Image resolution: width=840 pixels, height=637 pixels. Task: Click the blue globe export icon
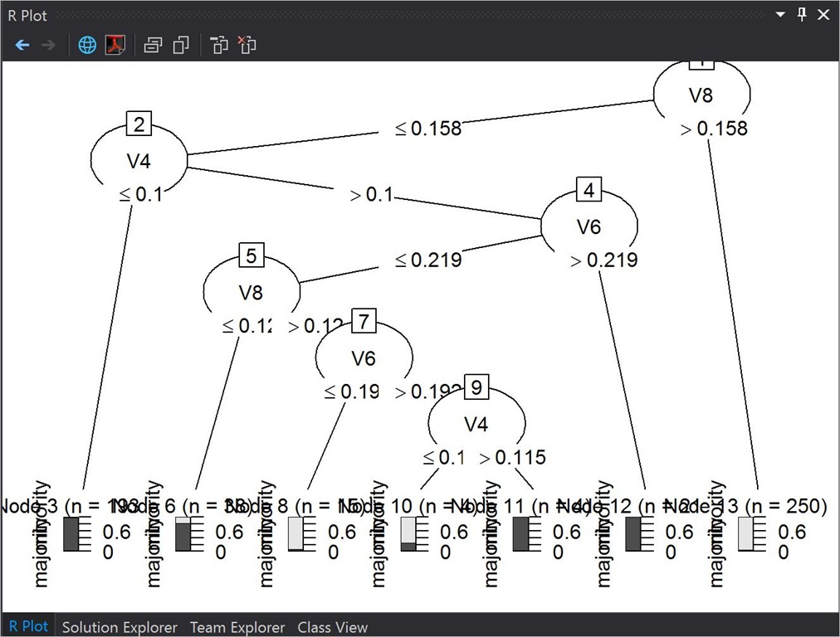pos(87,45)
